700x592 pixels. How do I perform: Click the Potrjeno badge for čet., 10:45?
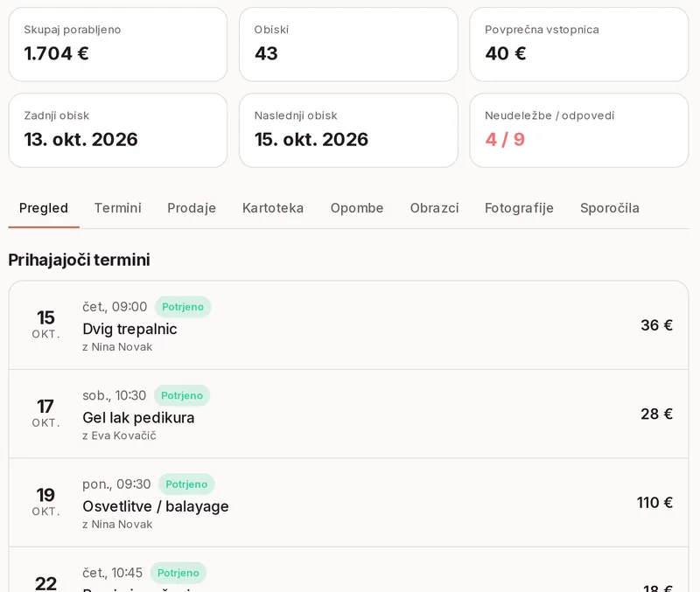[178, 573]
